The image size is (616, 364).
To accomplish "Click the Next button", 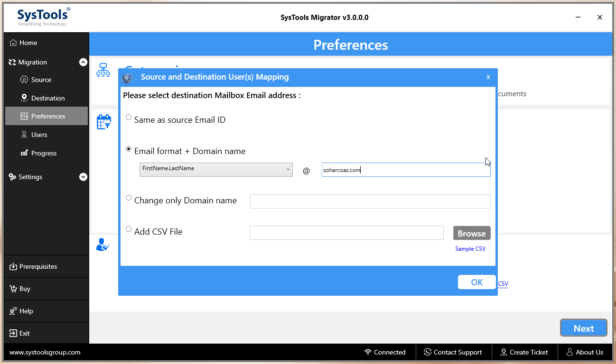I will (x=584, y=328).
